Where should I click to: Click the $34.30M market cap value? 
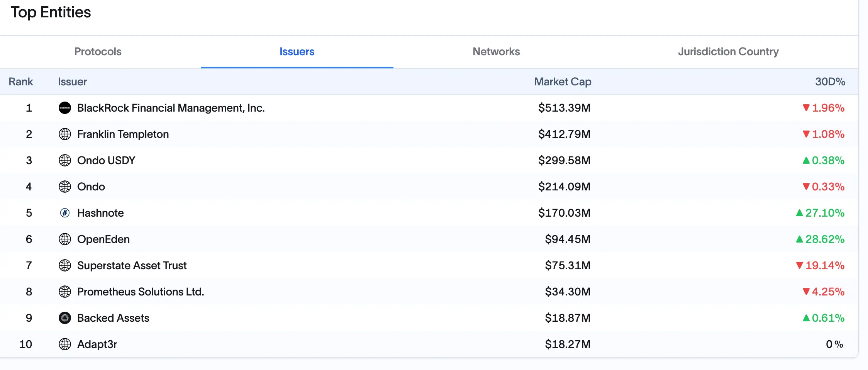568,292
